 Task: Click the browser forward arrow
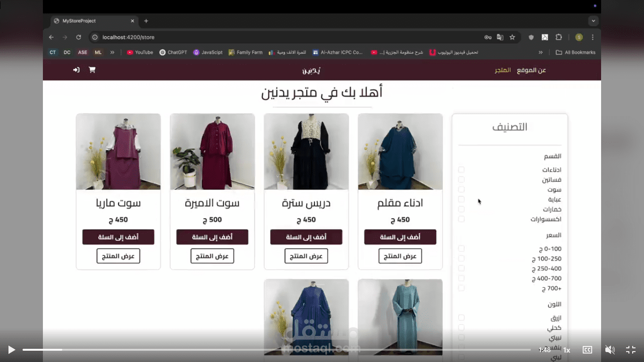coord(65,37)
